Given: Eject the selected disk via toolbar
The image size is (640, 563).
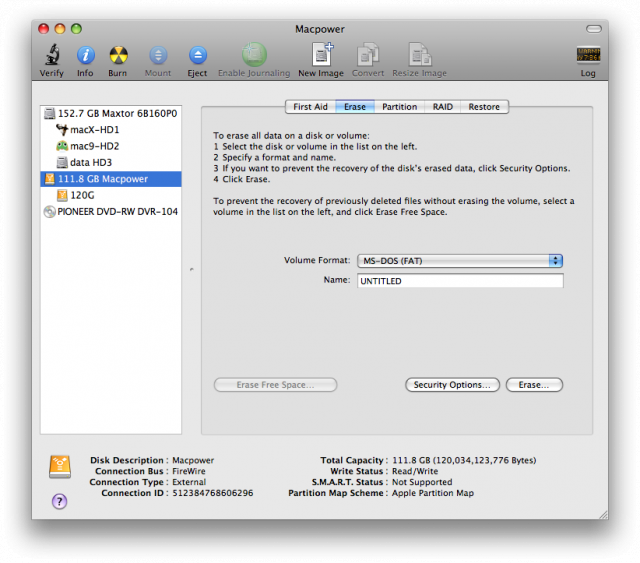Looking at the screenshot, I should coord(197,55).
